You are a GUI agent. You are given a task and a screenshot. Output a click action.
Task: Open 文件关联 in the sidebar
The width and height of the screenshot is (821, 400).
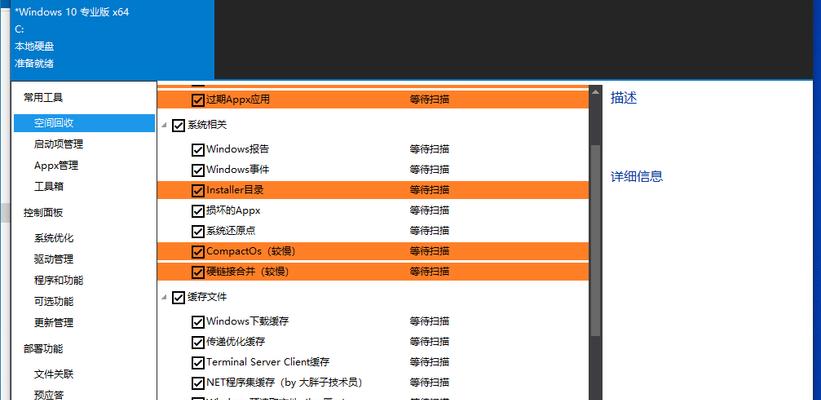tap(53, 374)
